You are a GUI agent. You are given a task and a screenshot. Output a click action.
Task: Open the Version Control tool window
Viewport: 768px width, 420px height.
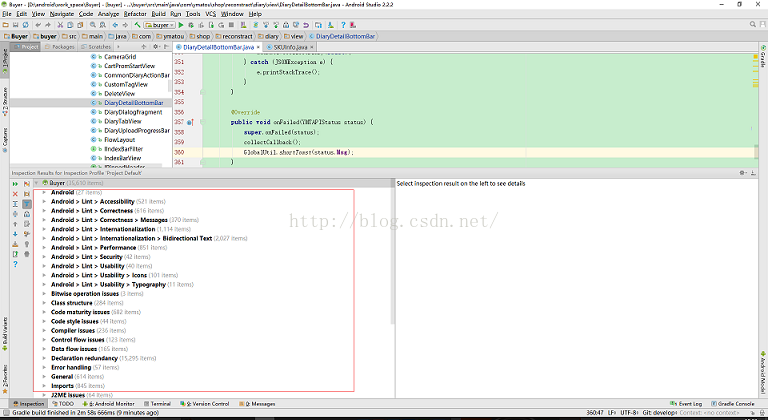(205, 404)
